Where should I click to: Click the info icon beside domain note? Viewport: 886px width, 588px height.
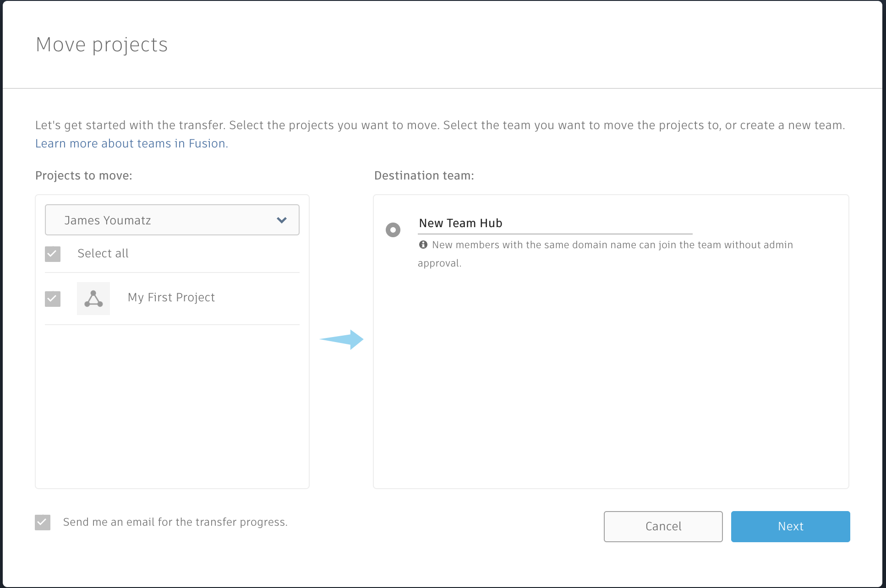pyautogui.click(x=423, y=245)
